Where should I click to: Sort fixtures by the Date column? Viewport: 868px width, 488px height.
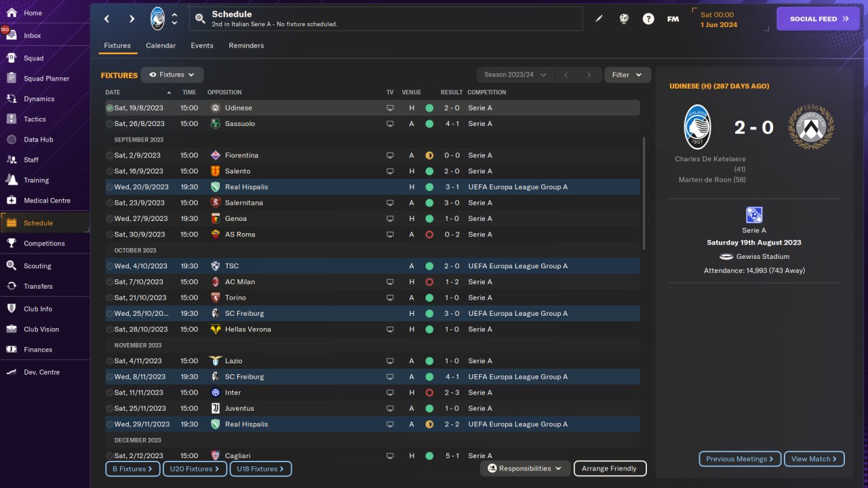click(139, 92)
